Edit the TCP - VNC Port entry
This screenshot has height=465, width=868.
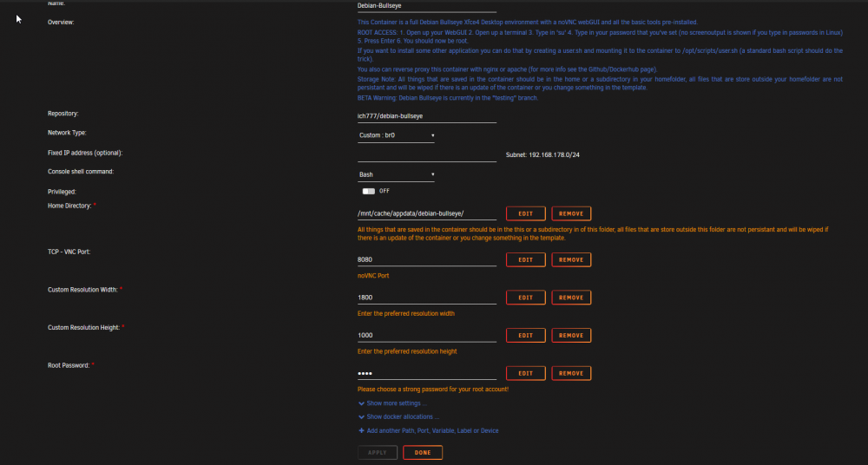pos(525,259)
